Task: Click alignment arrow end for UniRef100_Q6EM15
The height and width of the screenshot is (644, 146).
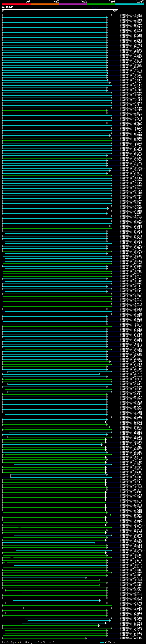Action: (x=100, y=374)
